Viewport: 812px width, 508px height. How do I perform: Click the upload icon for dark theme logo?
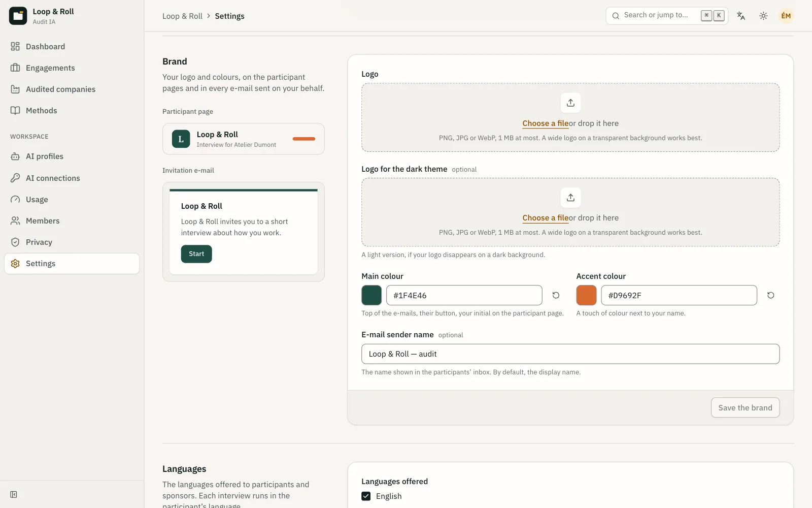coord(570,198)
